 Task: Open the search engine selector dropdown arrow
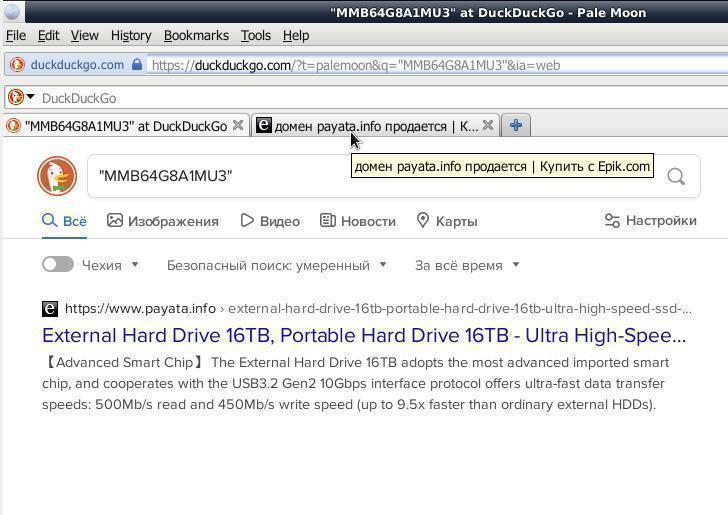31,97
